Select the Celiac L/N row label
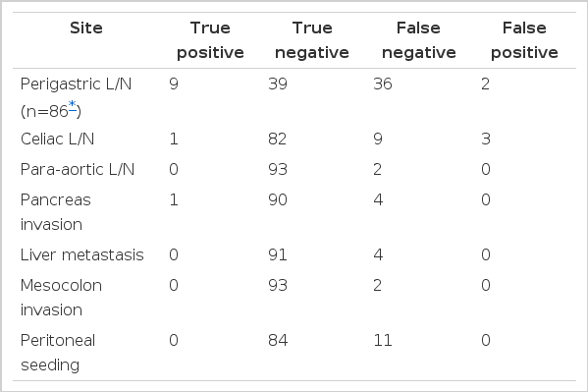588x392 pixels. [57, 140]
